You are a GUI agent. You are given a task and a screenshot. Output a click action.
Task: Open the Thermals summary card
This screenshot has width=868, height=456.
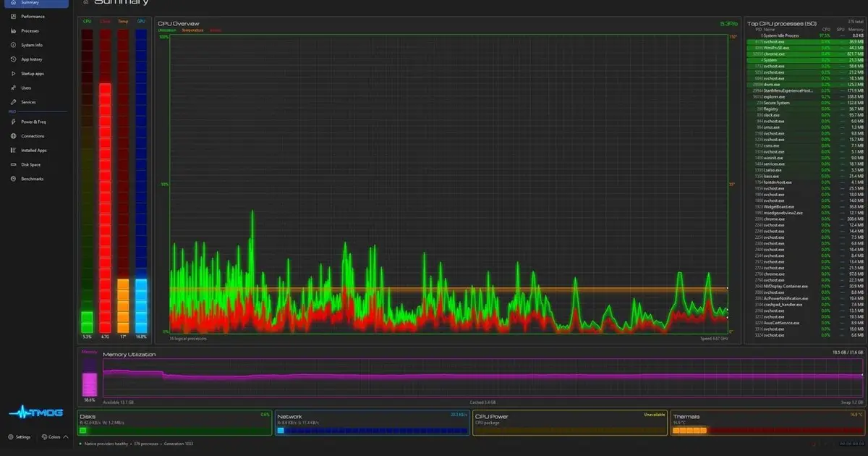767,423
